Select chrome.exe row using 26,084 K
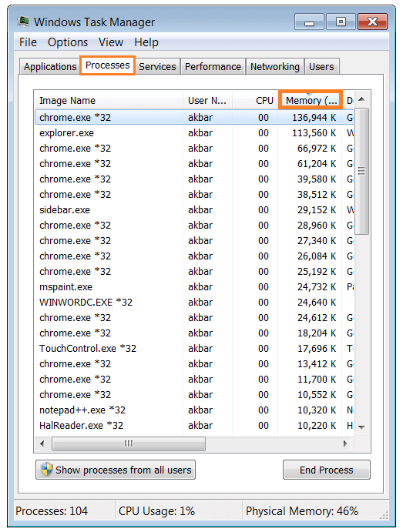The image size is (403, 532). 194,256
